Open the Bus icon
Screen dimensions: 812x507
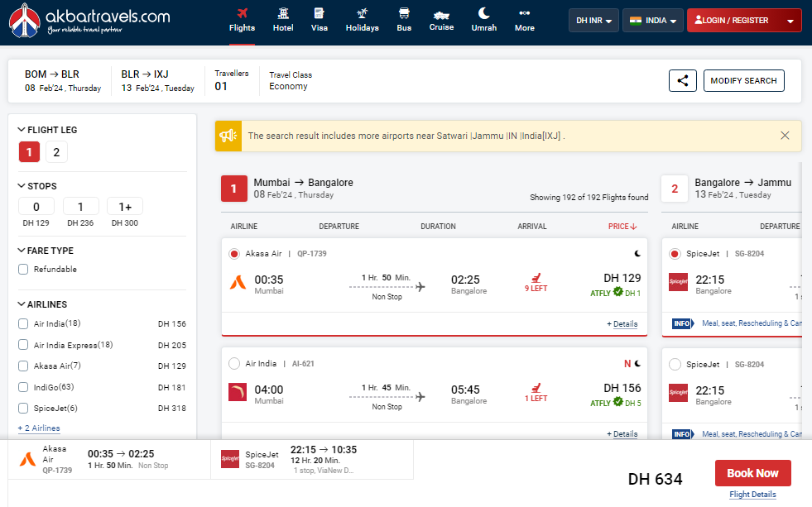(404, 13)
